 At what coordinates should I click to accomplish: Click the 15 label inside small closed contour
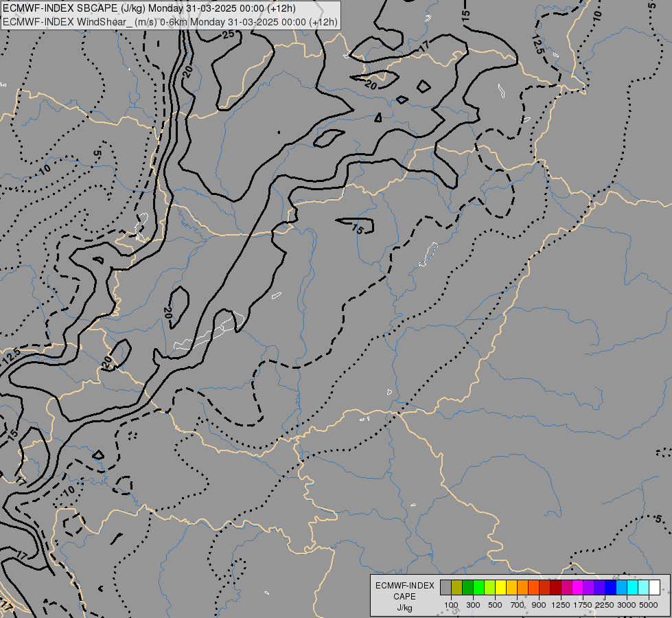pyautogui.click(x=358, y=229)
